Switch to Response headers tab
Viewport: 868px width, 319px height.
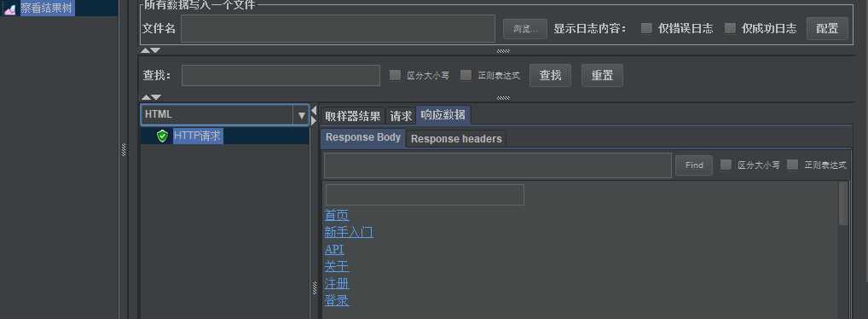[x=456, y=139]
